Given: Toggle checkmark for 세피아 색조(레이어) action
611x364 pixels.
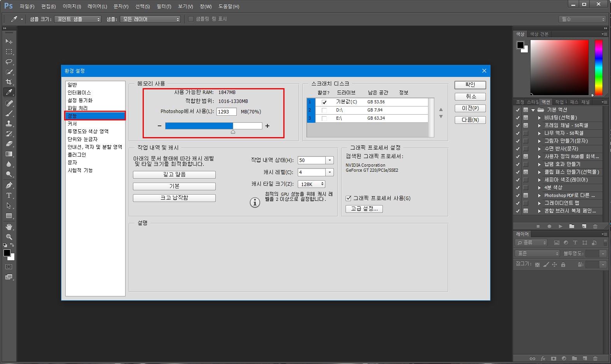Looking at the screenshot, I should 518,180.
